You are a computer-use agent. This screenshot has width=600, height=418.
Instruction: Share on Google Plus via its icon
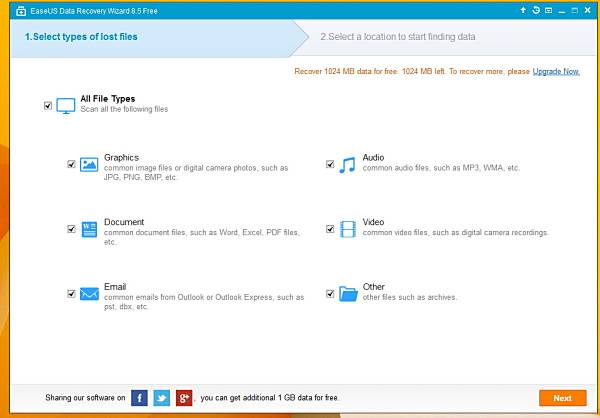point(184,398)
